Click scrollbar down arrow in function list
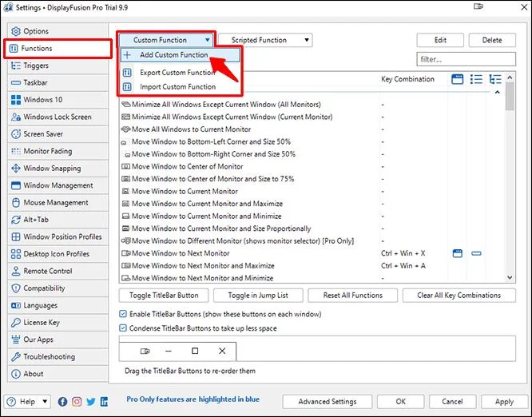This screenshot has height=417, width=532. pyautogui.click(x=510, y=277)
